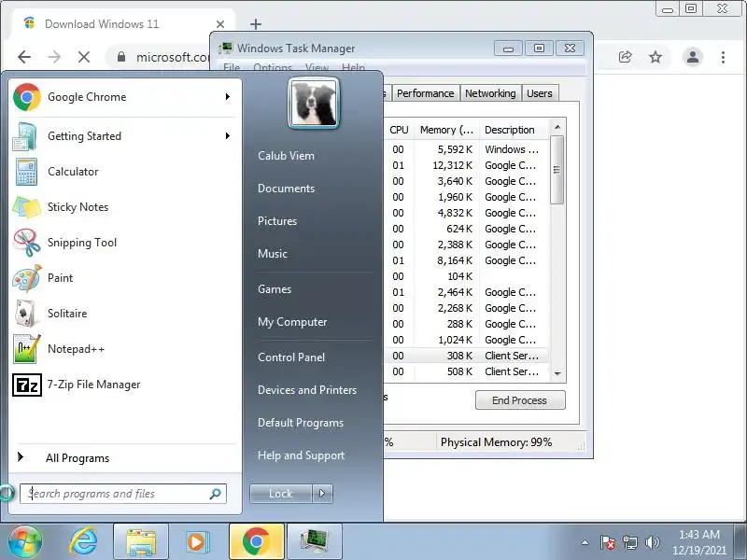This screenshot has width=747, height=560.
Task: Click the volume speaker tray icon
Action: [652, 542]
